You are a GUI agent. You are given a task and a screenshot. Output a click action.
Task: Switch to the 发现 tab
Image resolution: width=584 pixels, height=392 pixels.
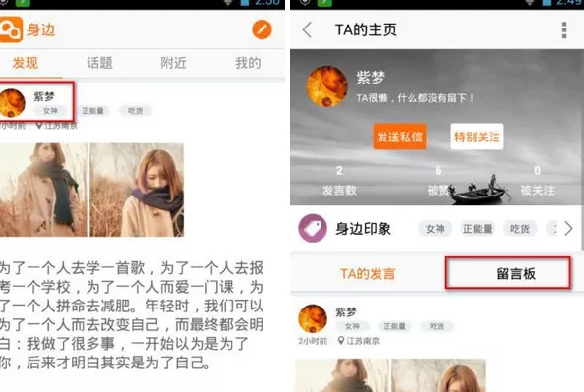[x=25, y=63]
